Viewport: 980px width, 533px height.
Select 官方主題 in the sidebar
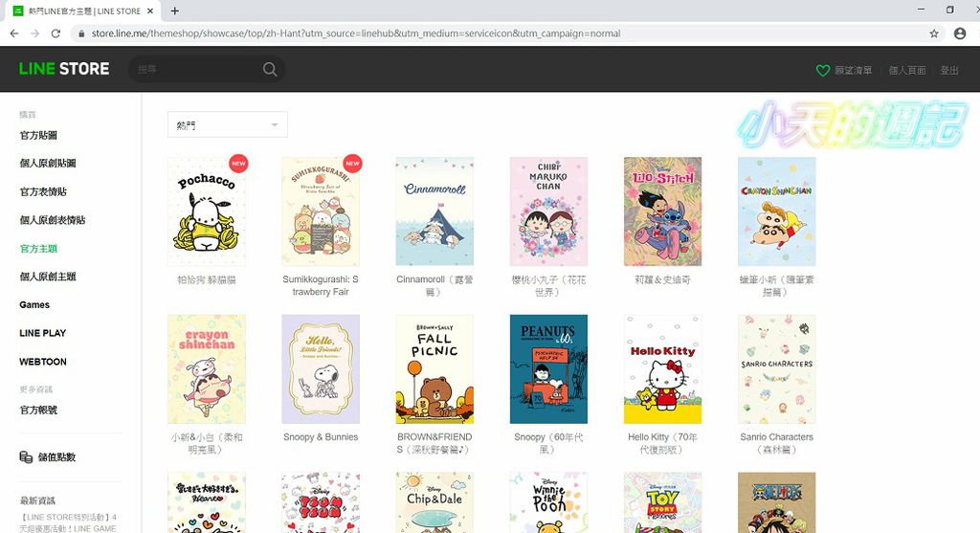38,248
